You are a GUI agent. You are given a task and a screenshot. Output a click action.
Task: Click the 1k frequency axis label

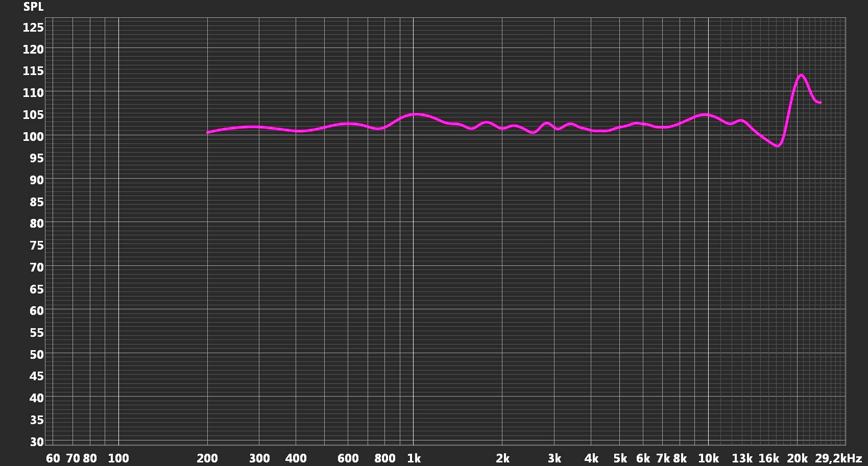pyautogui.click(x=414, y=458)
